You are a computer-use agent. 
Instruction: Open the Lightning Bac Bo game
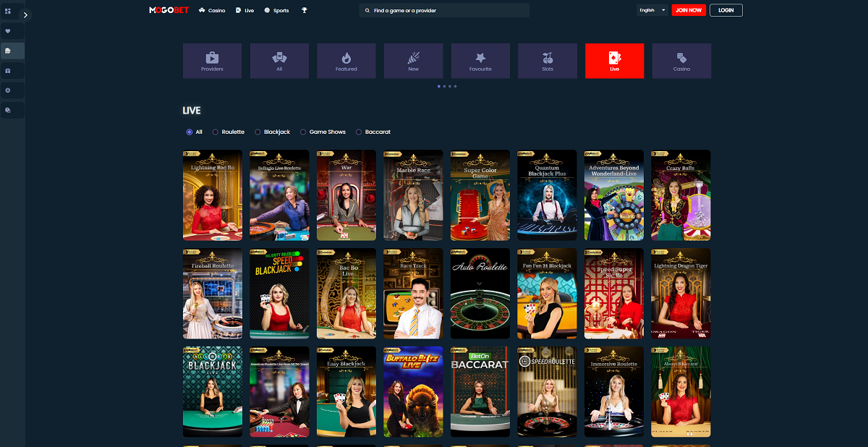pyautogui.click(x=213, y=195)
